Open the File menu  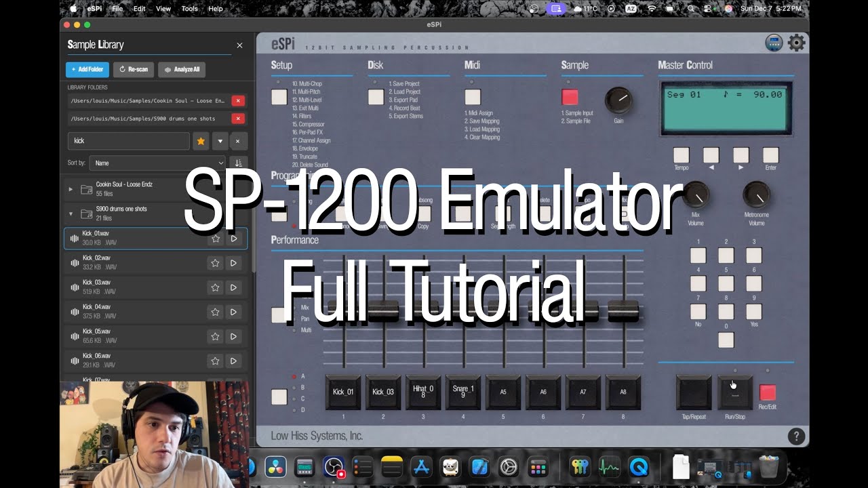coord(117,9)
